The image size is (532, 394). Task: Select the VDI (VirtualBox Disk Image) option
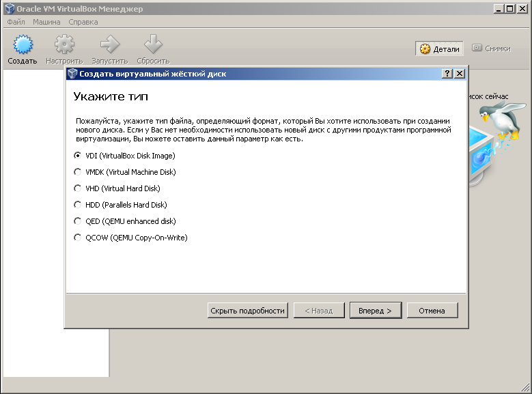(124, 156)
